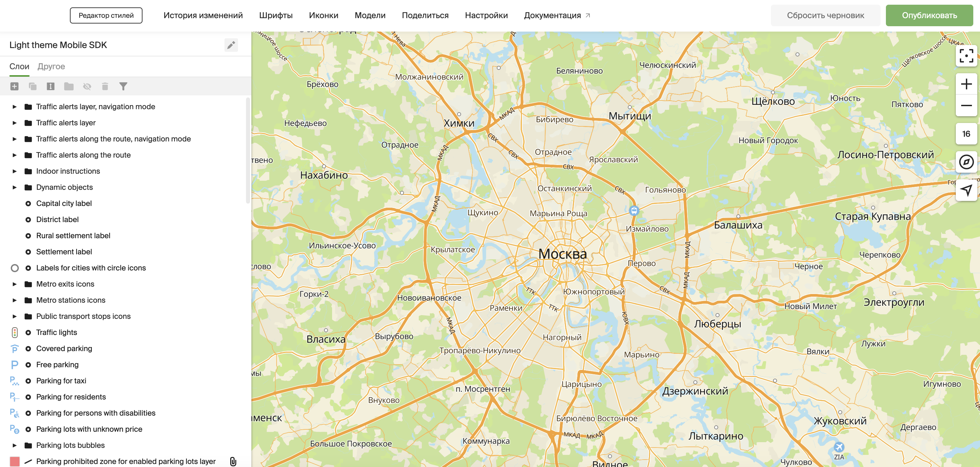
Task: Select the Traffic lights layer
Action: 57,332
